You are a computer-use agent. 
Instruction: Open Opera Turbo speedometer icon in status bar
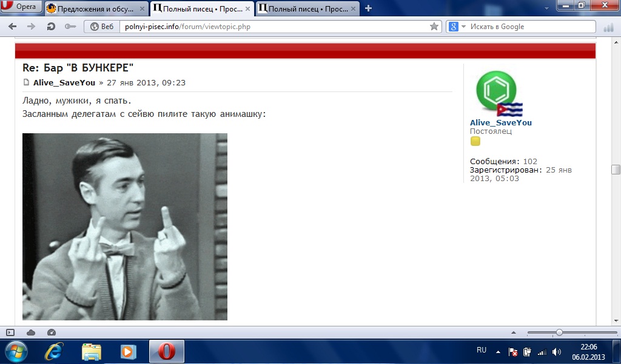click(x=52, y=333)
